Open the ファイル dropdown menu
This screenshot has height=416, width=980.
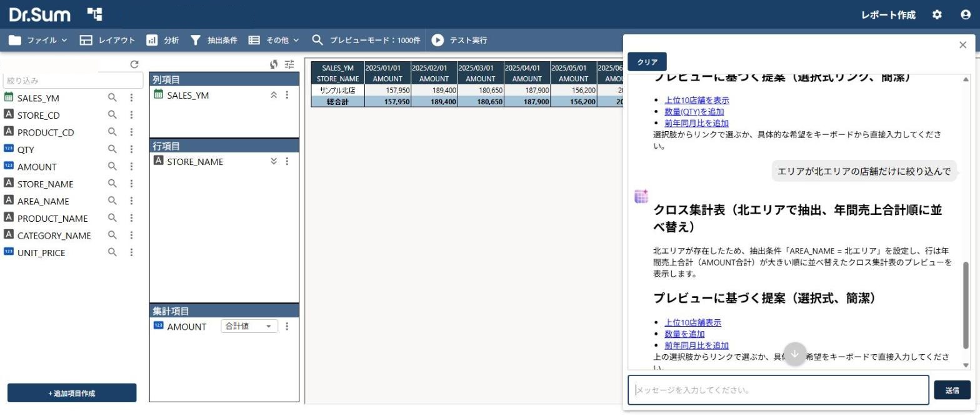tap(38, 40)
